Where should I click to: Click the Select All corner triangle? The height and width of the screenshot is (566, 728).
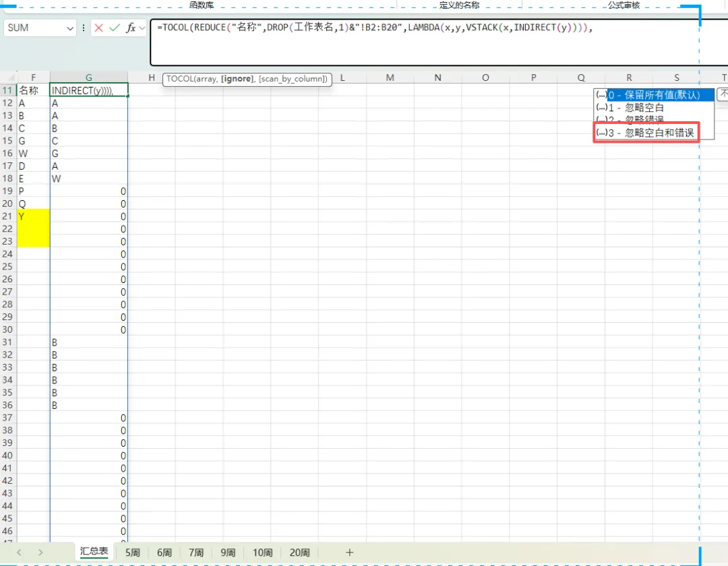[x=10, y=78]
